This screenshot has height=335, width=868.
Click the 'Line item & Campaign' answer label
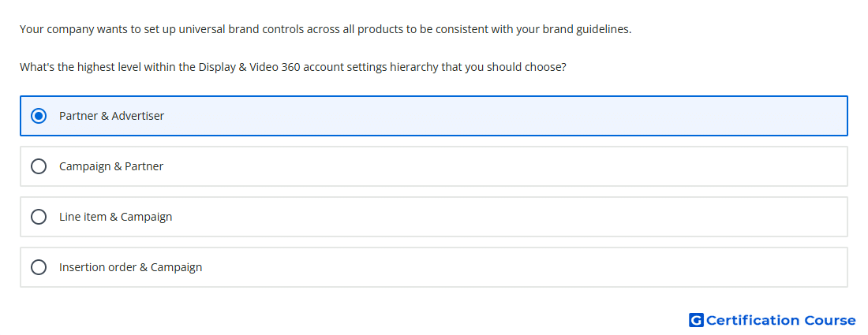116,217
